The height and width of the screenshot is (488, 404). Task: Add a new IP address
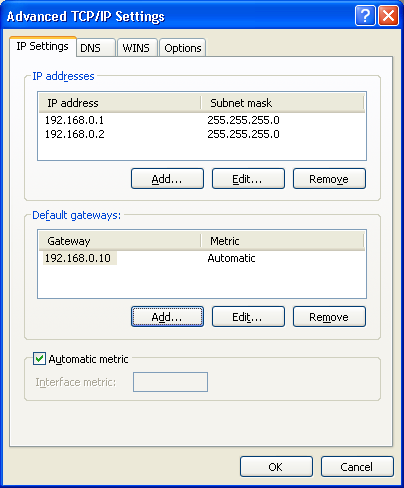click(x=167, y=179)
